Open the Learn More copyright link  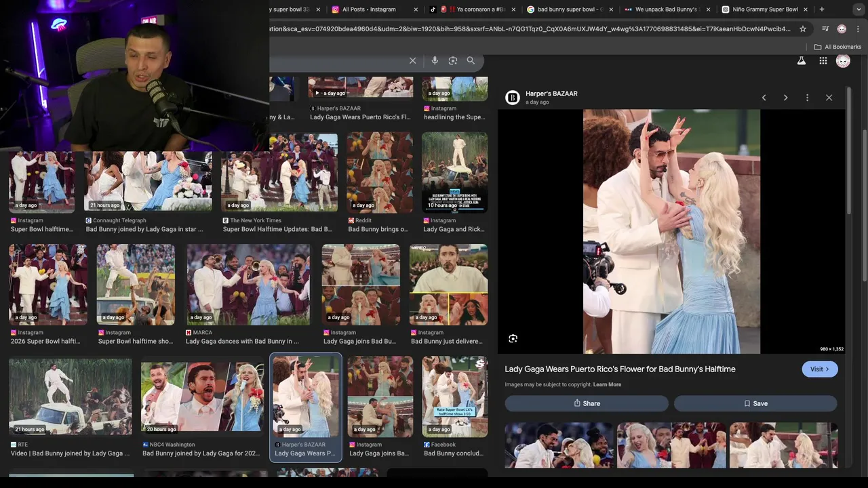(x=607, y=384)
